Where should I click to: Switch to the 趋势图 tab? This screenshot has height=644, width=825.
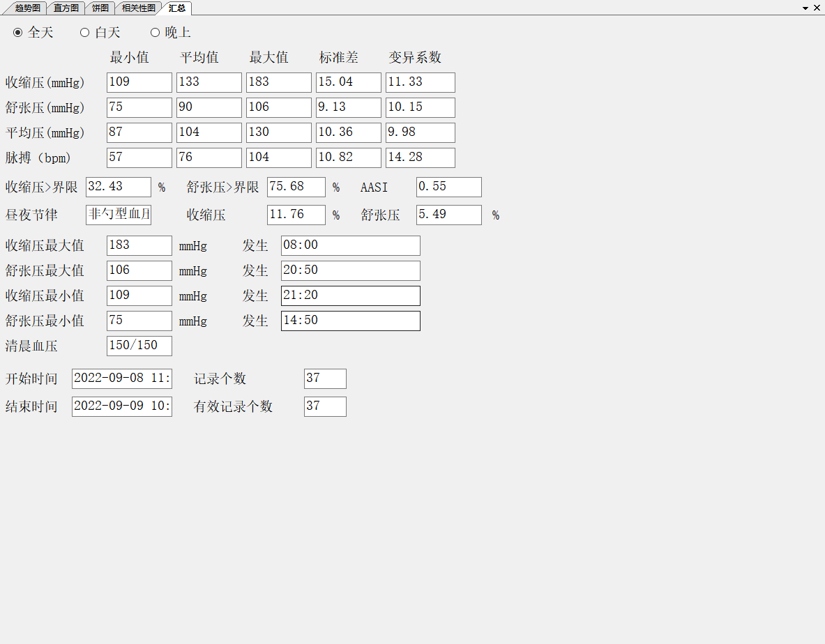pyautogui.click(x=28, y=8)
